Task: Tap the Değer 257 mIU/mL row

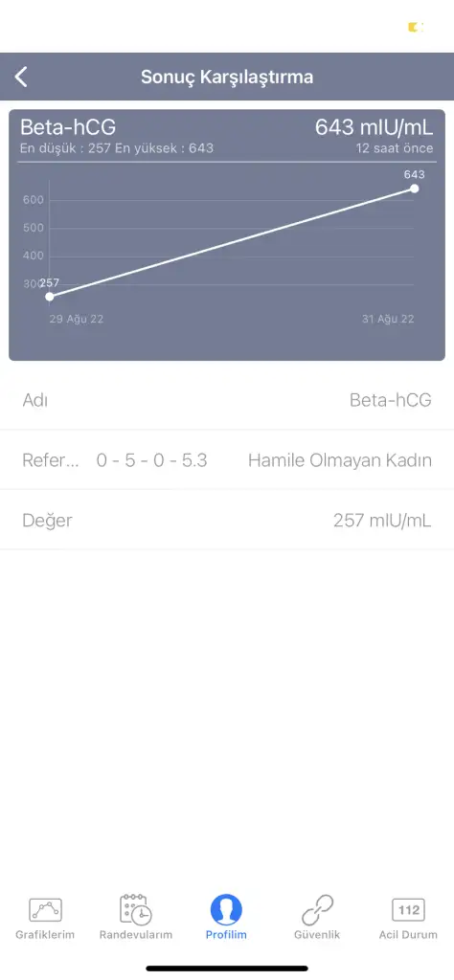Action: (x=227, y=520)
